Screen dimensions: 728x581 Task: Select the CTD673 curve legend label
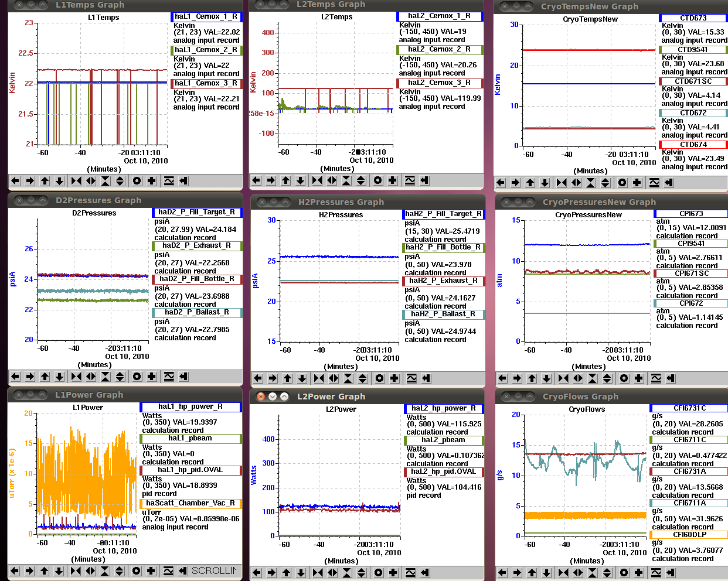(693, 18)
